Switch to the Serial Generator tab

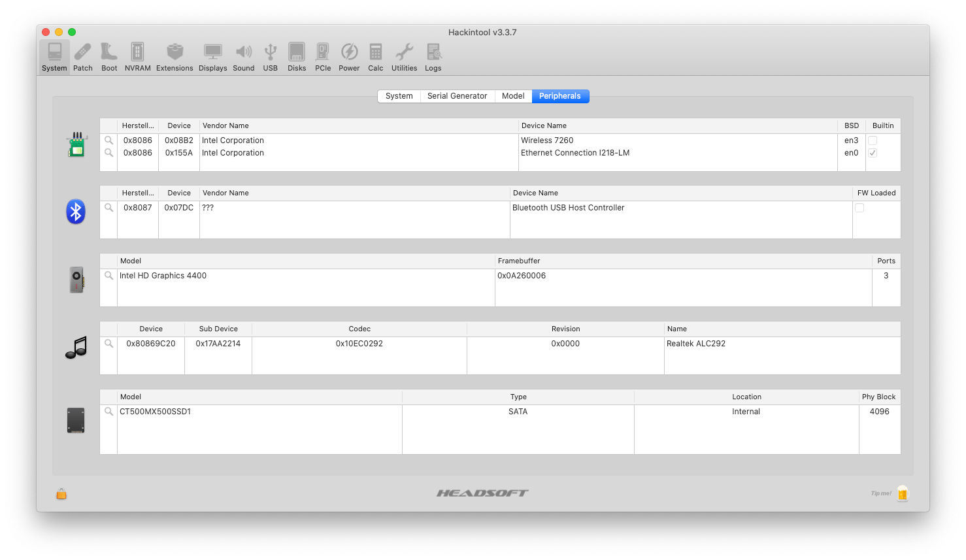[457, 96]
